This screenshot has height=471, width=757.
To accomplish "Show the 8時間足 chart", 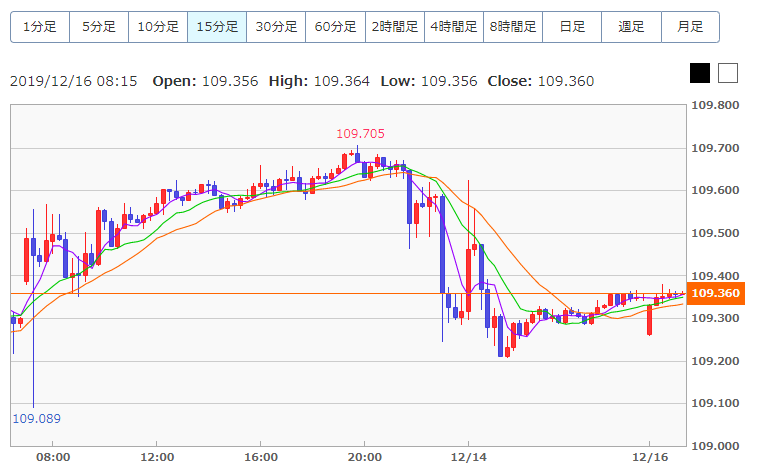I will pos(513,27).
